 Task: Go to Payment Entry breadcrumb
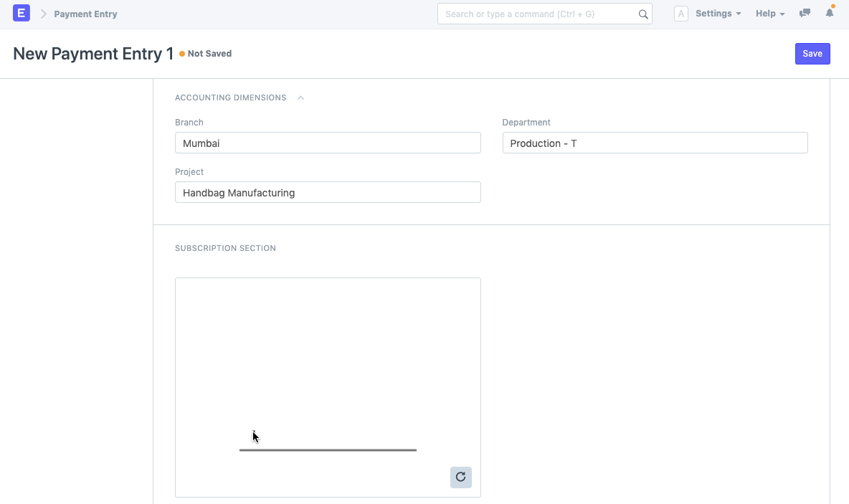(85, 14)
